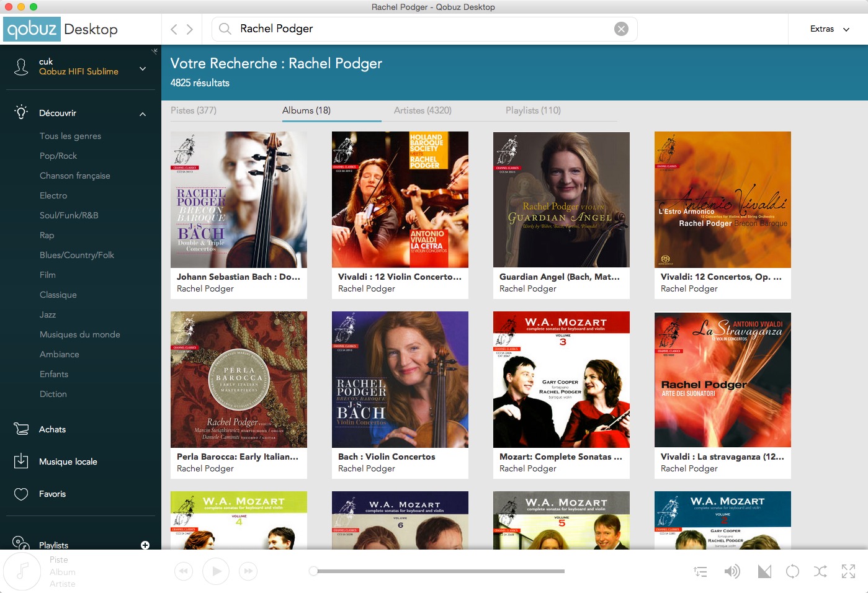Viewport: 868px width, 593px height.
Task: Click the user profile icon
Action: [21, 66]
